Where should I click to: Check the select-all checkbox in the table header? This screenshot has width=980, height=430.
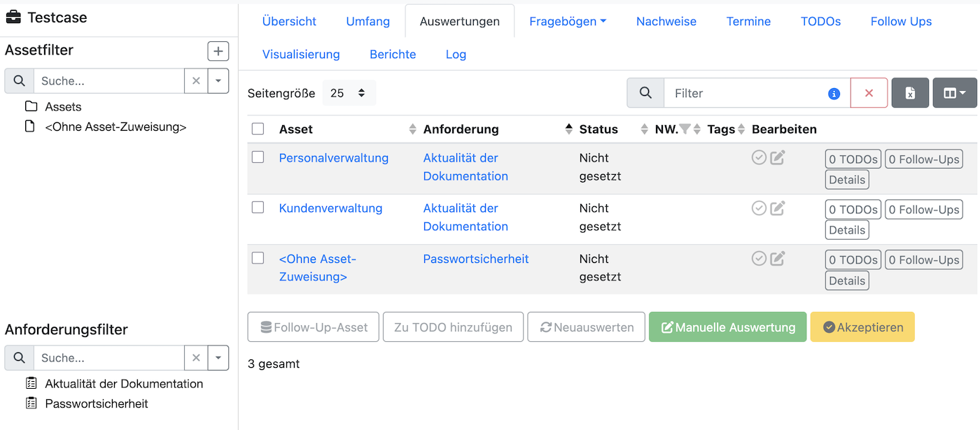pos(258,128)
